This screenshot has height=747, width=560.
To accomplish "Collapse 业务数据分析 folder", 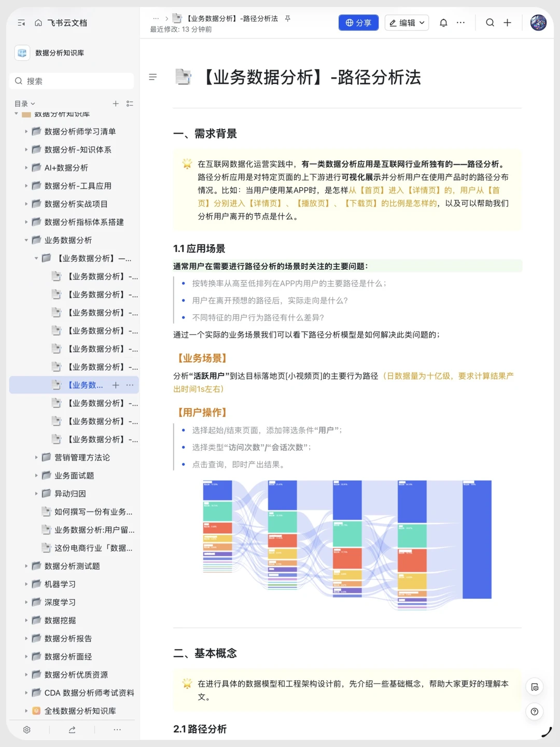I will point(26,240).
